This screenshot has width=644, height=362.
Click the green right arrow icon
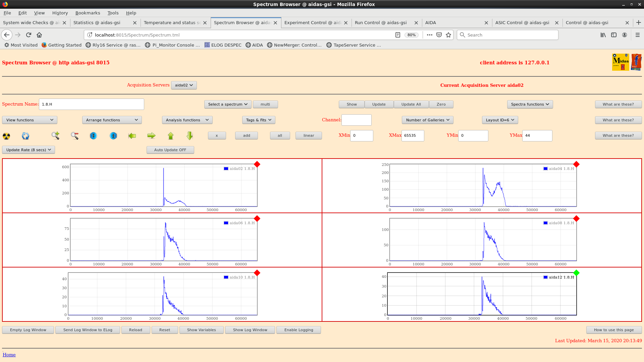coord(151,136)
